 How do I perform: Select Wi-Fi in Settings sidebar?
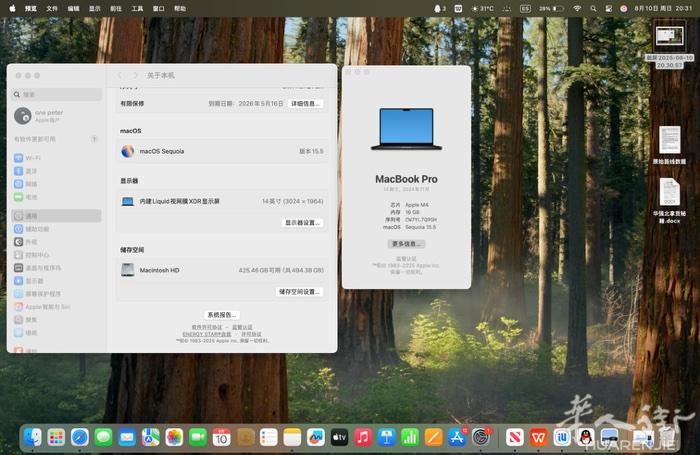pyautogui.click(x=57, y=158)
